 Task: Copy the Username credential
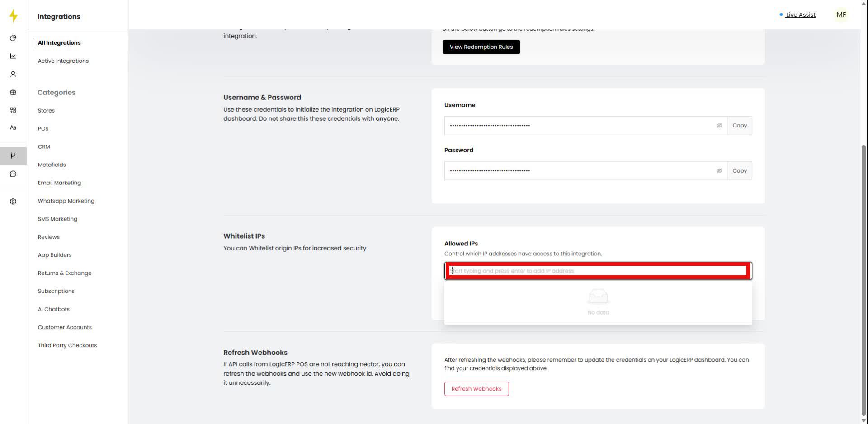[x=740, y=125]
